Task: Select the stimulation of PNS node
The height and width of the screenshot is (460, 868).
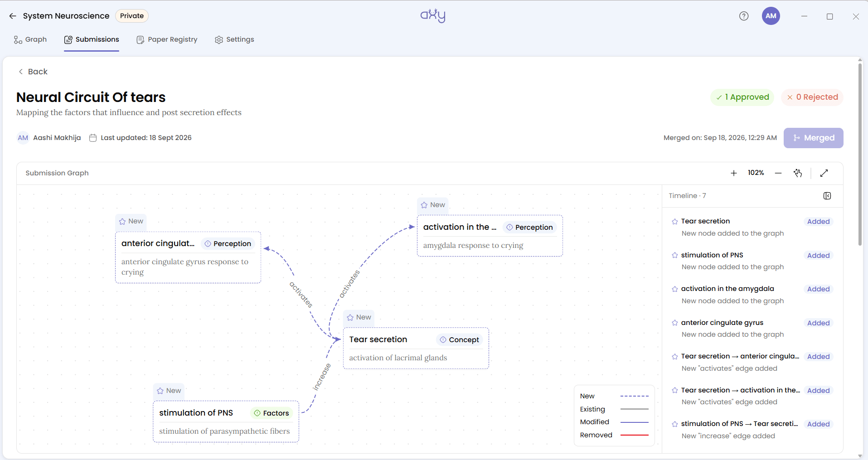Action: pos(226,421)
